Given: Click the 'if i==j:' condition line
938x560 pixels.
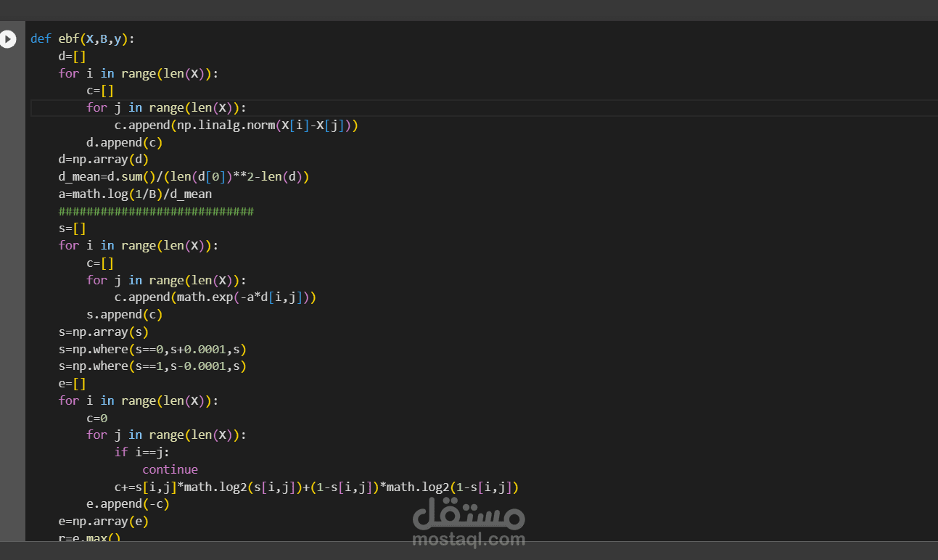Looking at the screenshot, I should pyautogui.click(x=141, y=452).
